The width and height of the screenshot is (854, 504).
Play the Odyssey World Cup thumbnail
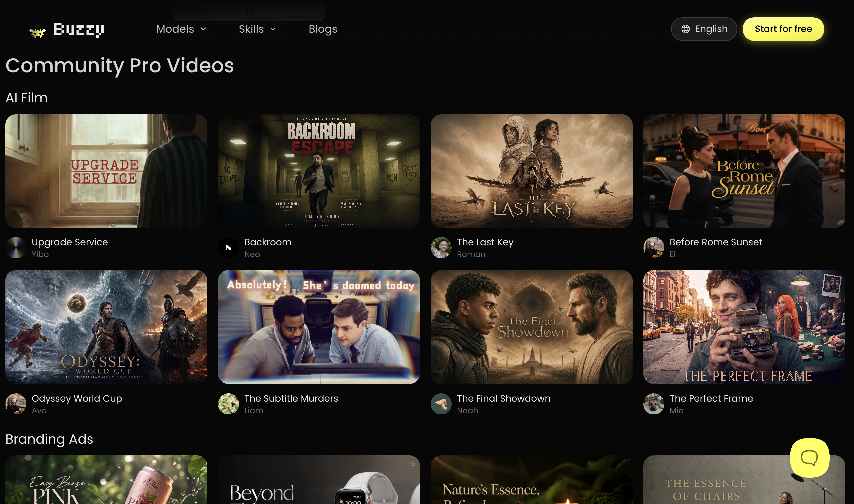tap(106, 327)
